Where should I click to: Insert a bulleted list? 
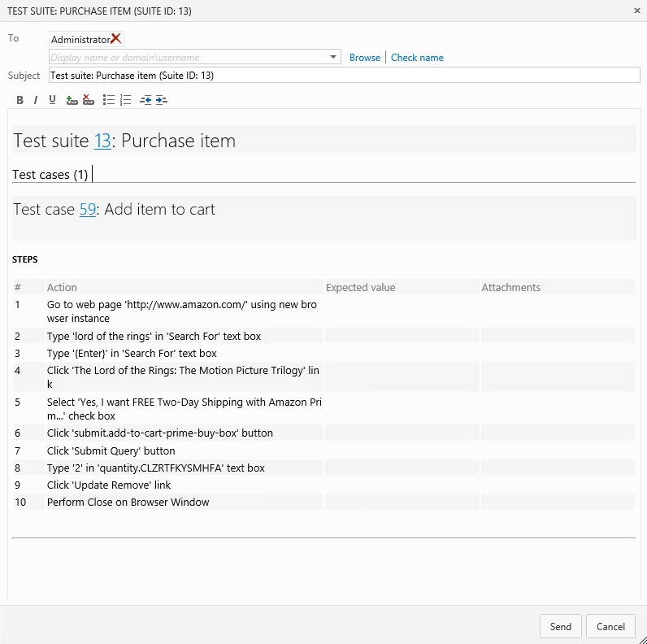point(109,100)
